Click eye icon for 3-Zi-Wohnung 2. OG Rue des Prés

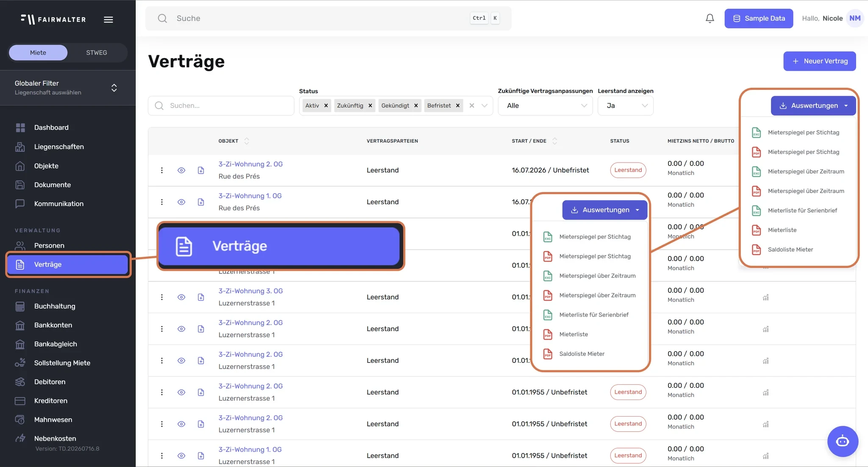pyautogui.click(x=181, y=170)
